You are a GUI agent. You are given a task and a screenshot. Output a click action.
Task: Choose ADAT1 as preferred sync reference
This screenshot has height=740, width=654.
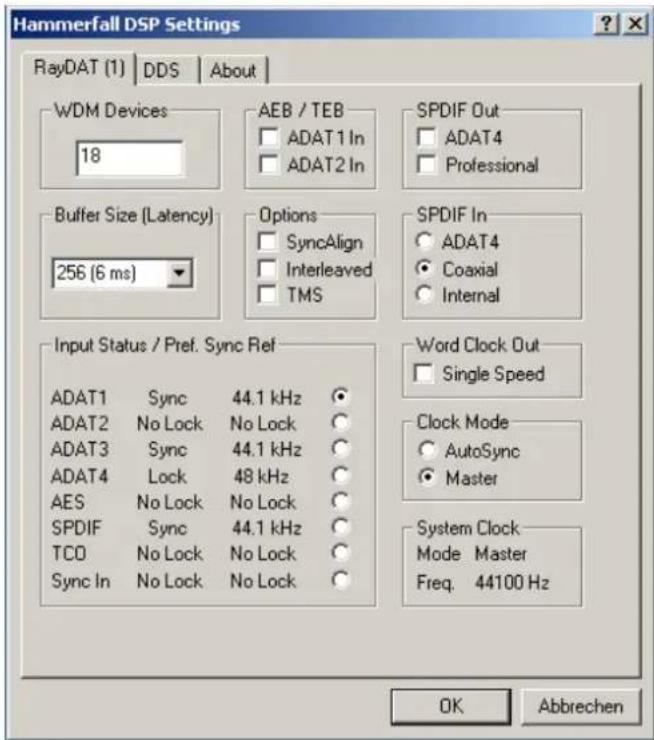(x=340, y=396)
